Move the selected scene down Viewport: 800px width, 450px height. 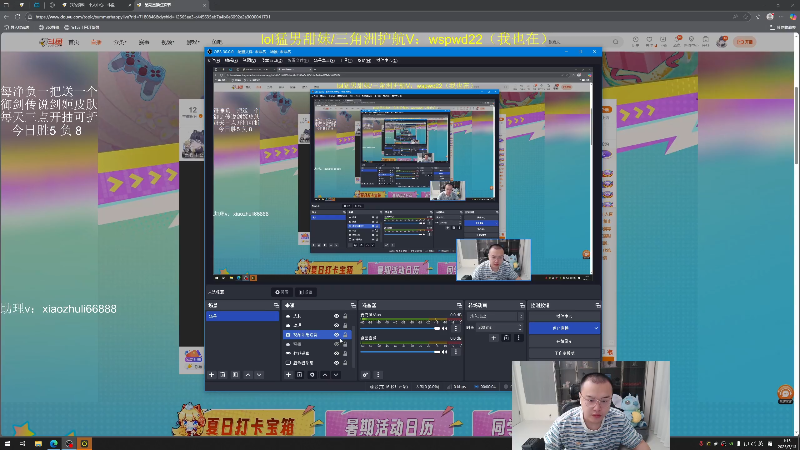259,374
